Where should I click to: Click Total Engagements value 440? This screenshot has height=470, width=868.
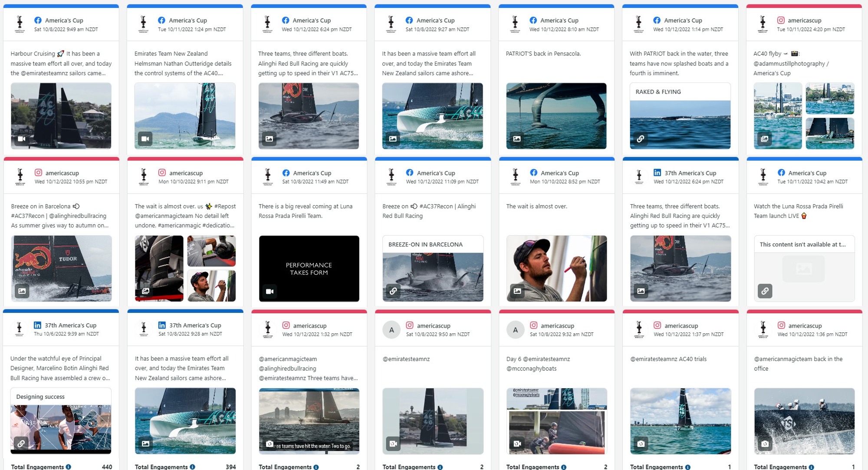point(107,467)
